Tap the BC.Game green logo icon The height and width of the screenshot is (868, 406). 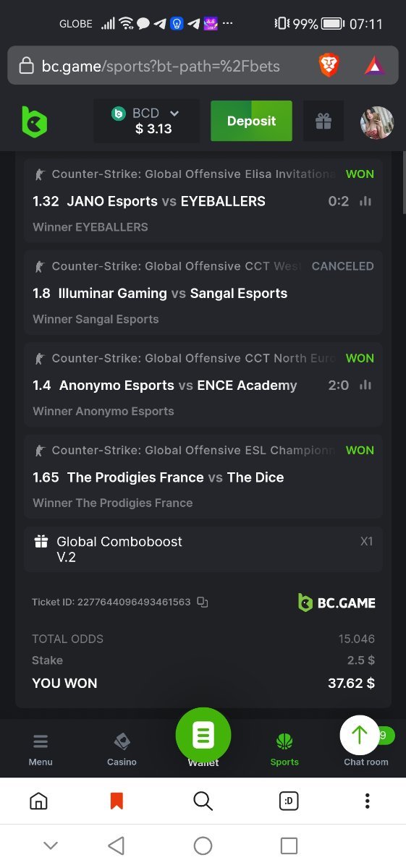[34, 122]
